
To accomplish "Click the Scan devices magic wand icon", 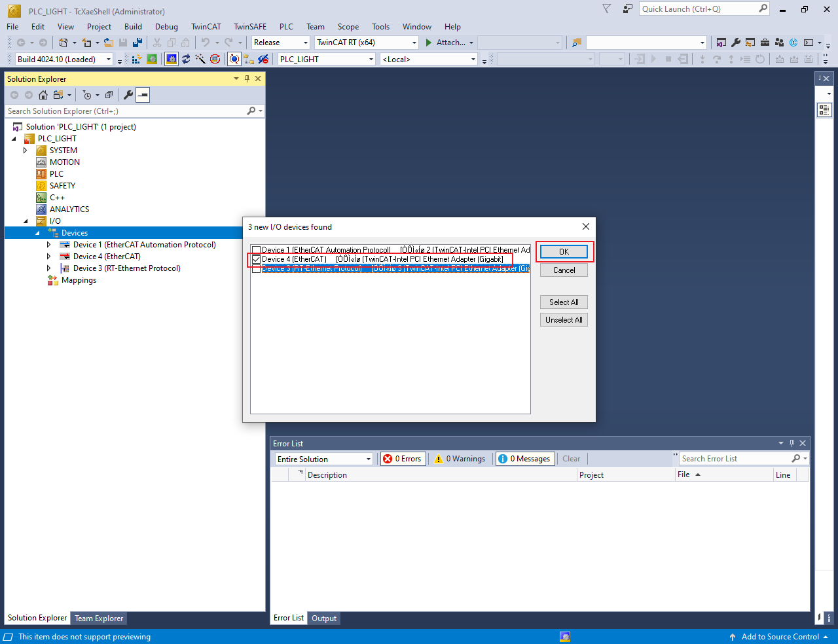I will point(200,59).
